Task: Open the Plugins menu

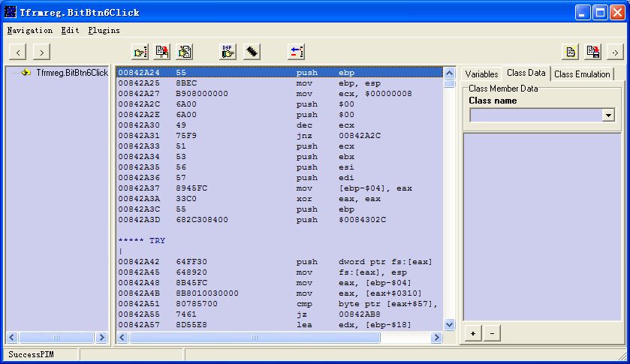Action: [x=104, y=31]
